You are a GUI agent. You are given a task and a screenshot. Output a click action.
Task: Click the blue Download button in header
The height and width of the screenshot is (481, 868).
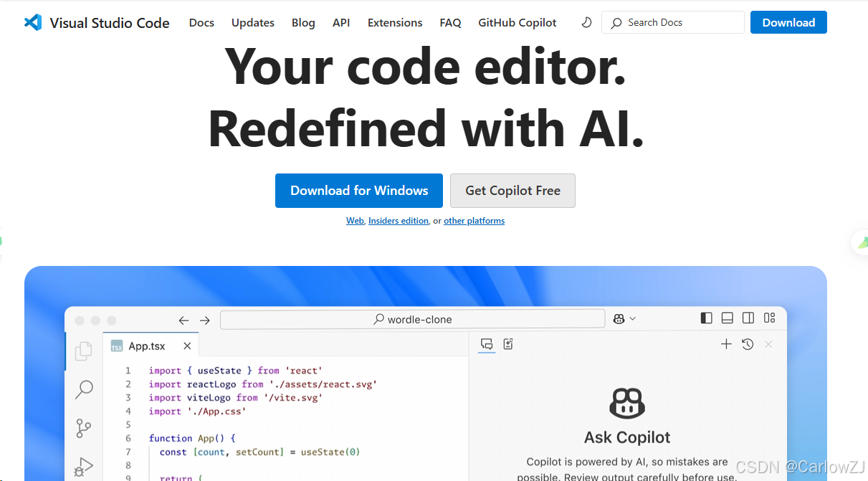tap(788, 22)
